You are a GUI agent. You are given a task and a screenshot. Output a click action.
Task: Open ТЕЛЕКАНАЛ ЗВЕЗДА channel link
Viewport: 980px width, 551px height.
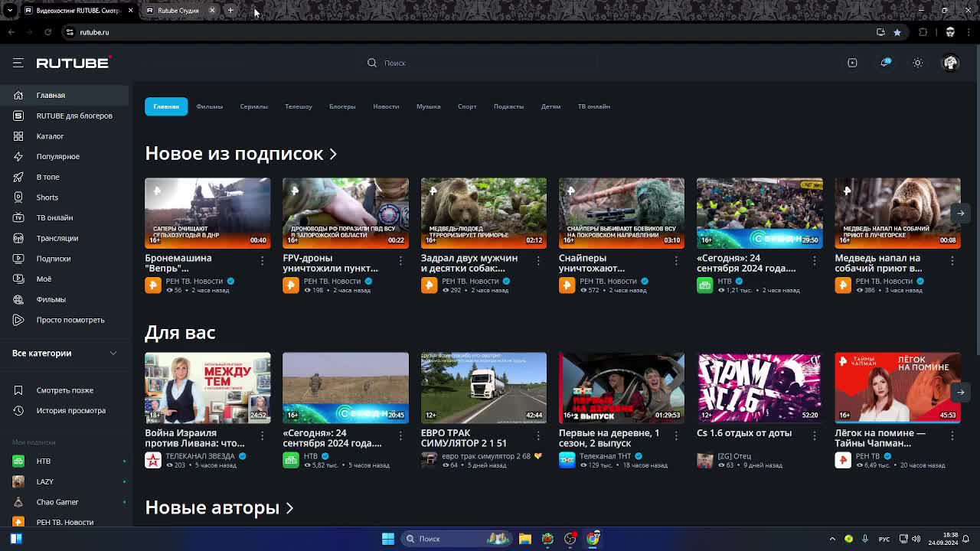(x=201, y=456)
